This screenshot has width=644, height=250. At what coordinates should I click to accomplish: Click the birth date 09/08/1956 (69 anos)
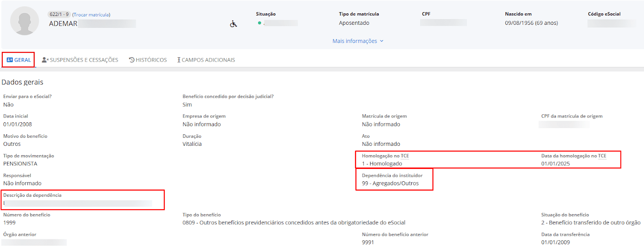[x=531, y=23]
